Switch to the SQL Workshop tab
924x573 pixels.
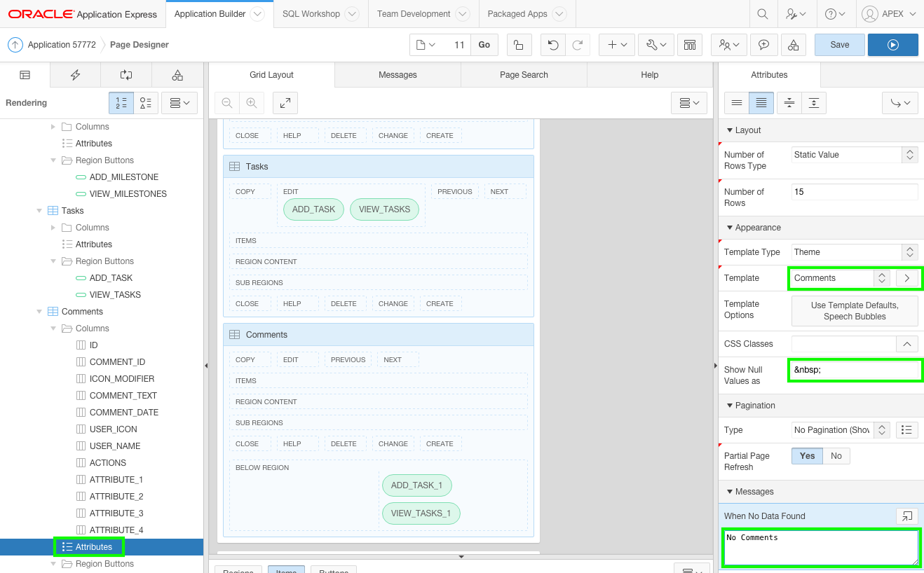pos(311,13)
